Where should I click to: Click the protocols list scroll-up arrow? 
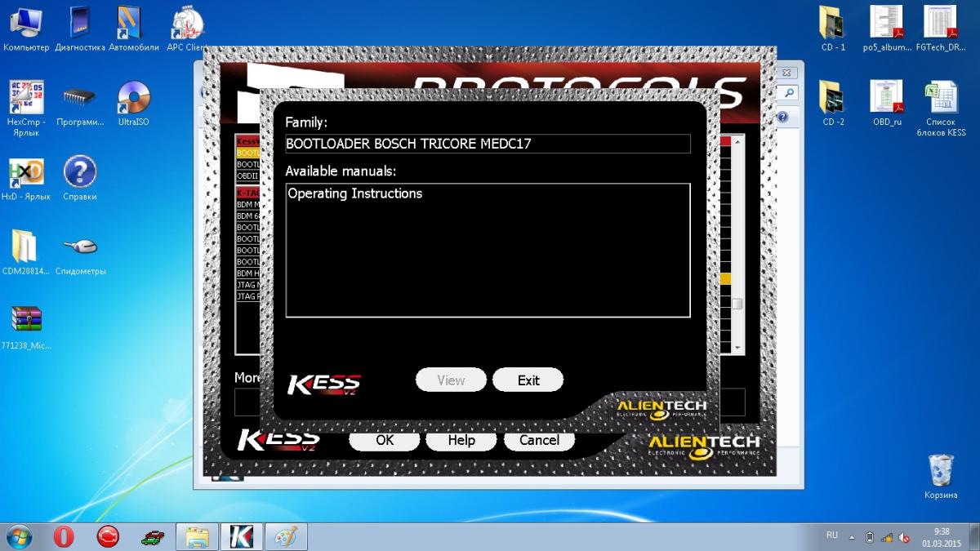[x=737, y=142]
